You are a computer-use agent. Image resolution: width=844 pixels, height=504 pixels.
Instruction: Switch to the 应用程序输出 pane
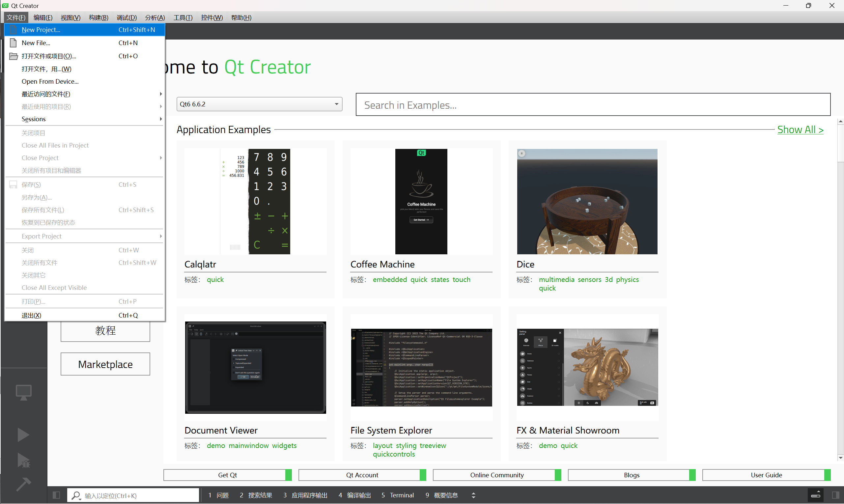click(305, 495)
